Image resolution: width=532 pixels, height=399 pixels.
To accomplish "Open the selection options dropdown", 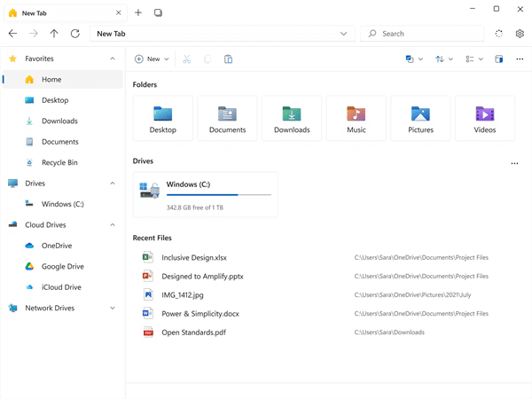I will pyautogui.click(x=413, y=59).
